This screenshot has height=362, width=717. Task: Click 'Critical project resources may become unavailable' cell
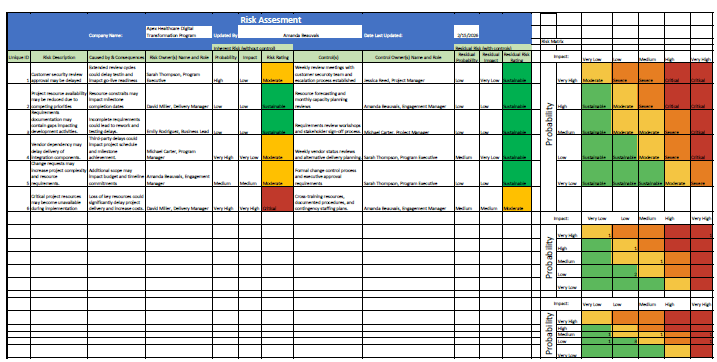[59, 199]
